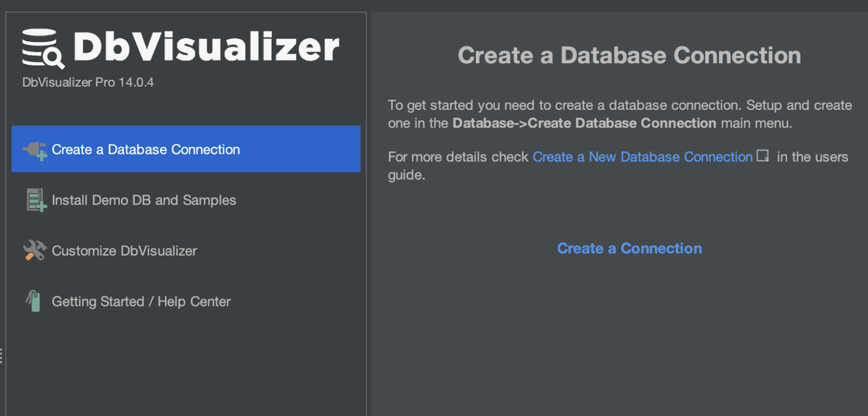The height and width of the screenshot is (416, 868).
Task: Click the dotted grip handle on left edge
Action: [x=2, y=356]
